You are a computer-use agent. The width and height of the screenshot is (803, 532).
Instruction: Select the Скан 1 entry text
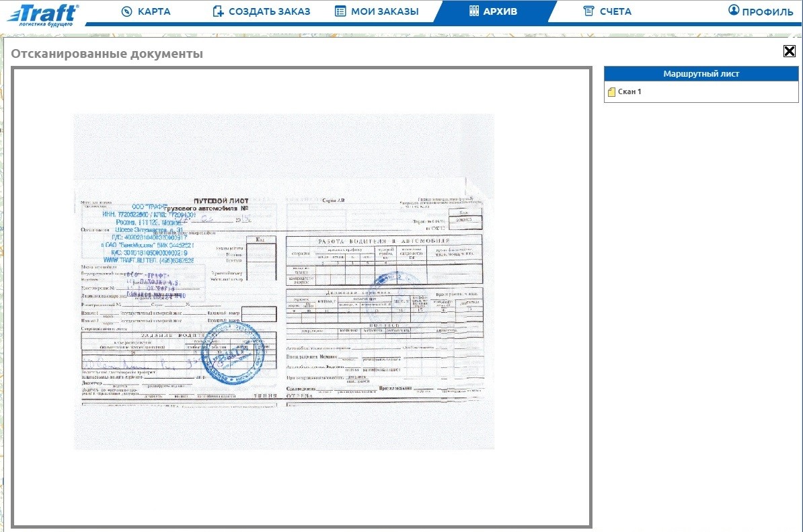click(x=629, y=92)
